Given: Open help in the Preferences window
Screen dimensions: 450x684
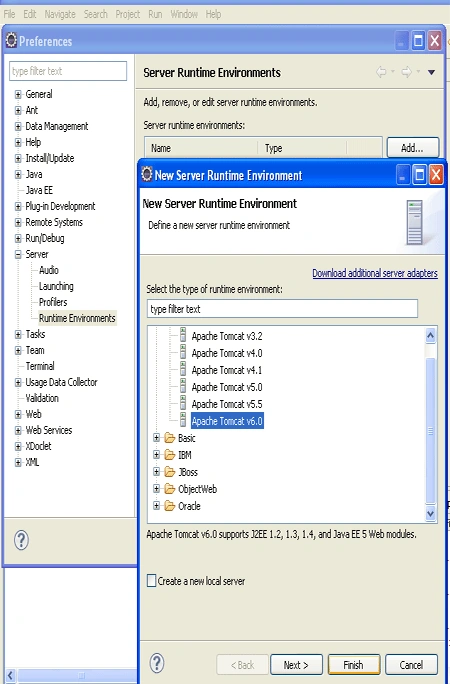Looking at the screenshot, I should pos(21,540).
